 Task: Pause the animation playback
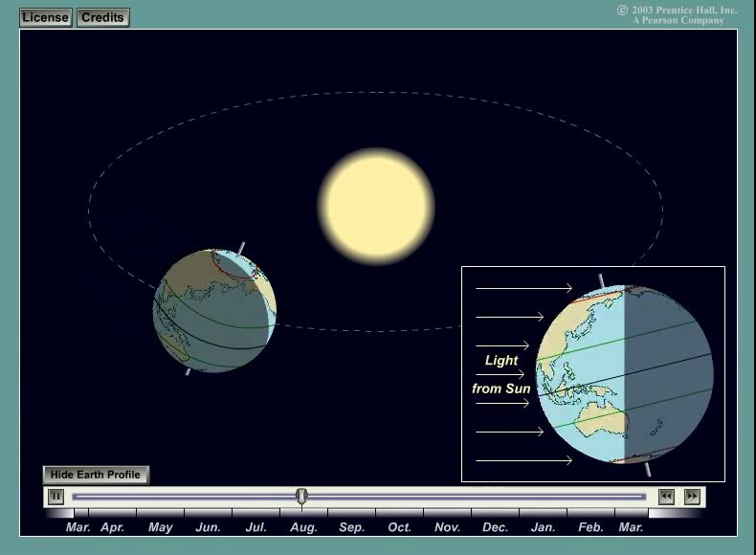(56, 497)
